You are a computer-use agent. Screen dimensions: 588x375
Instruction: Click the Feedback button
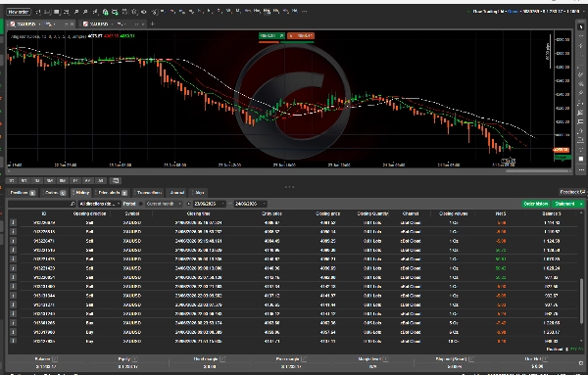point(572,192)
